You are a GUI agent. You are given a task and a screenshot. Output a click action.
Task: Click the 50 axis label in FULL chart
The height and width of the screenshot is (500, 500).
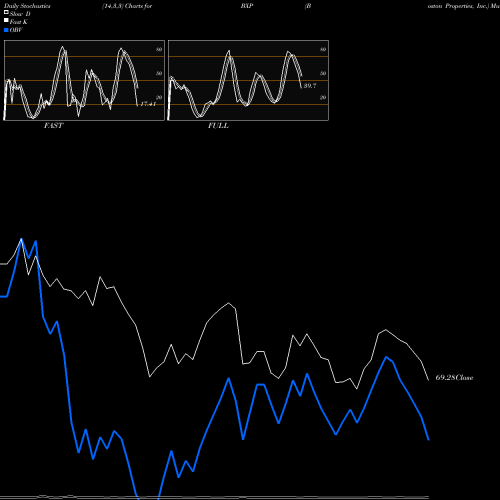(323, 73)
